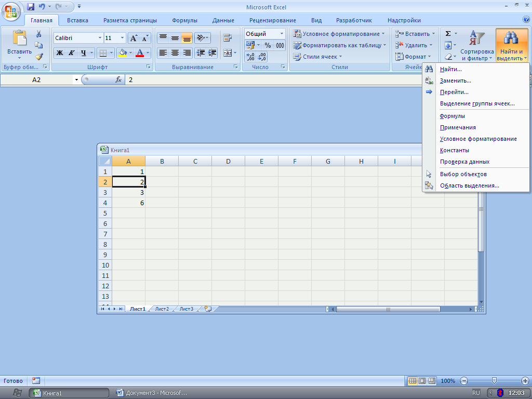The image size is (532, 399).
Task: Open Sort and Filter funnel
Action: click(x=477, y=45)
